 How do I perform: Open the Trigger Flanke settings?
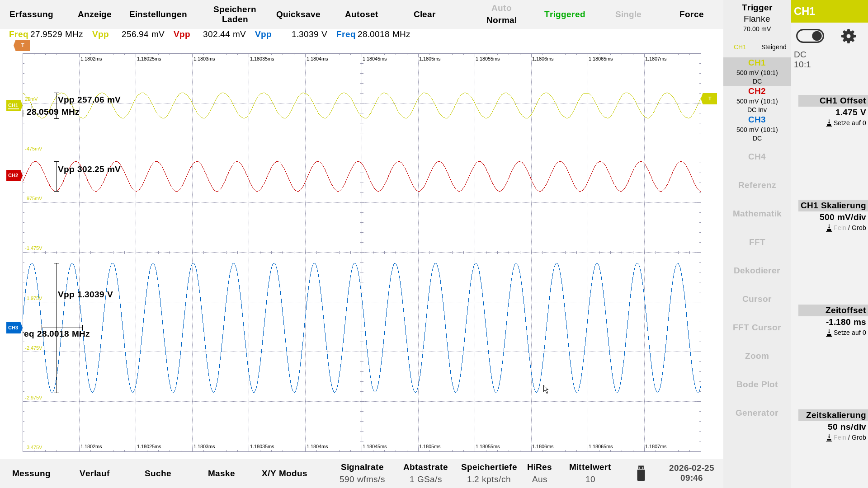pyautogui.click(x=757, y=18)
